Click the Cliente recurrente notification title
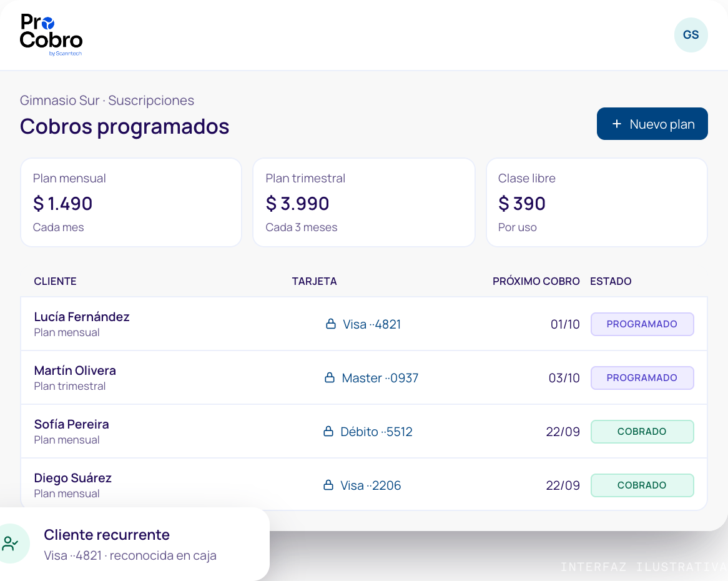 pos(107,535)
